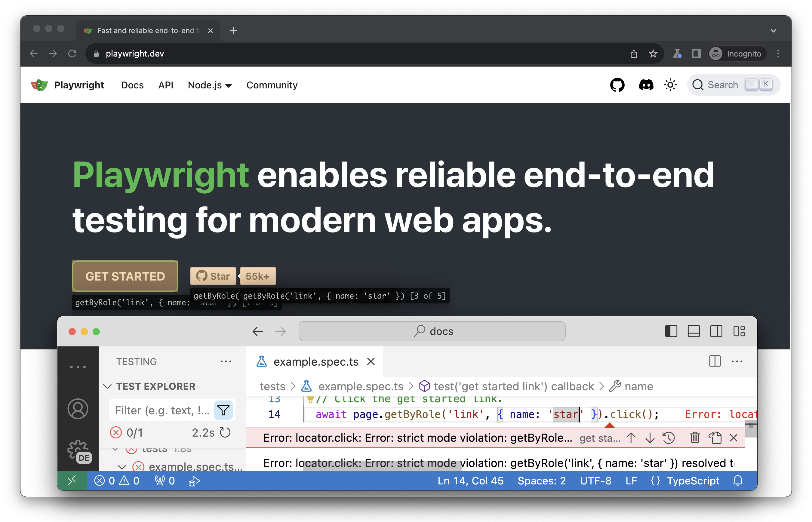812x522 pixels.
Task: Open activity bar additional views ellipsis
Action: point(78,367)
